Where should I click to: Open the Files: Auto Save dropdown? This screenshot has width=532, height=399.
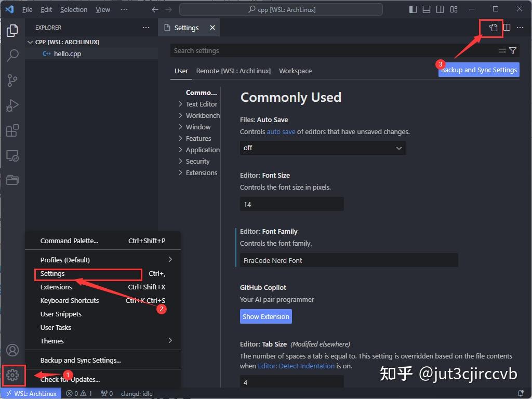click(x=322, y=148)
